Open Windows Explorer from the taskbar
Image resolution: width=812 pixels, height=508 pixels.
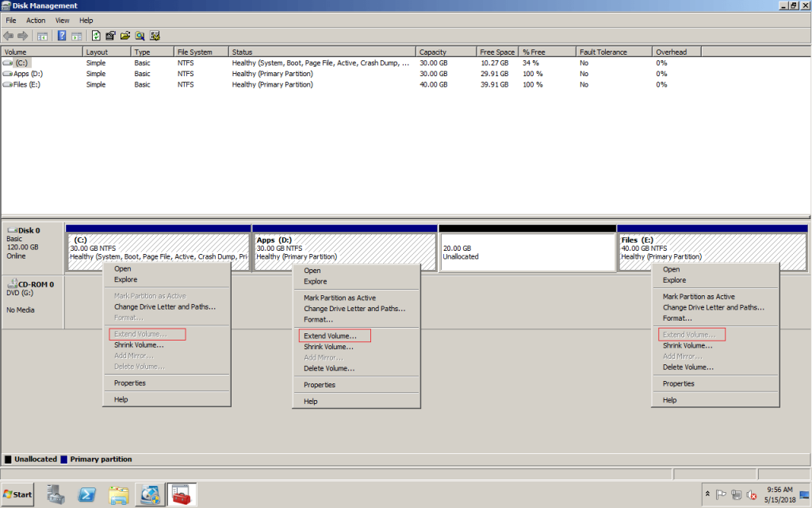pyautogui.click(x=118, y=494)
